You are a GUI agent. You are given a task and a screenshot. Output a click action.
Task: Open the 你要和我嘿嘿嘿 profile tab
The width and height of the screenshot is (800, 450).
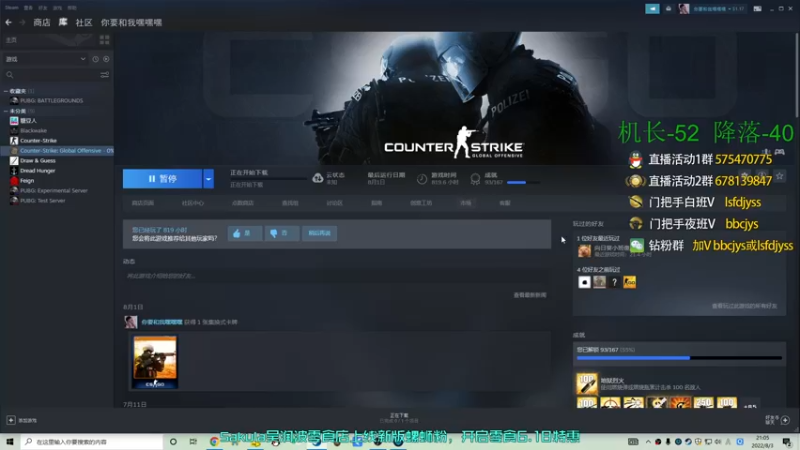[131, 22]
